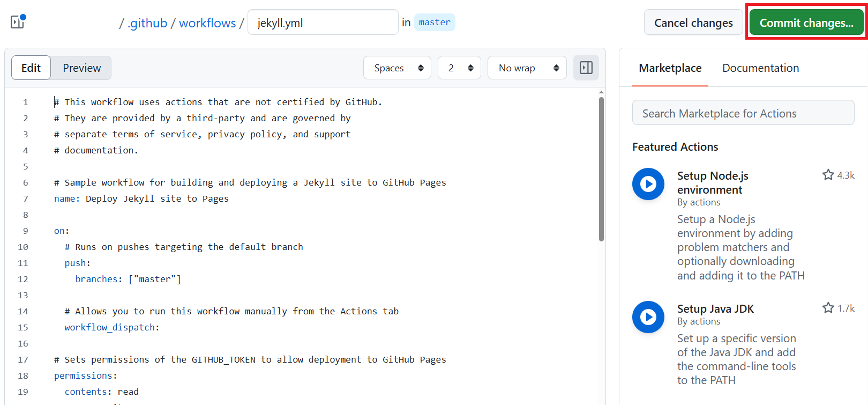Star the Setup Node.js environment action
The width and height of the screenshot is (868, 405).
click(828, 175)
